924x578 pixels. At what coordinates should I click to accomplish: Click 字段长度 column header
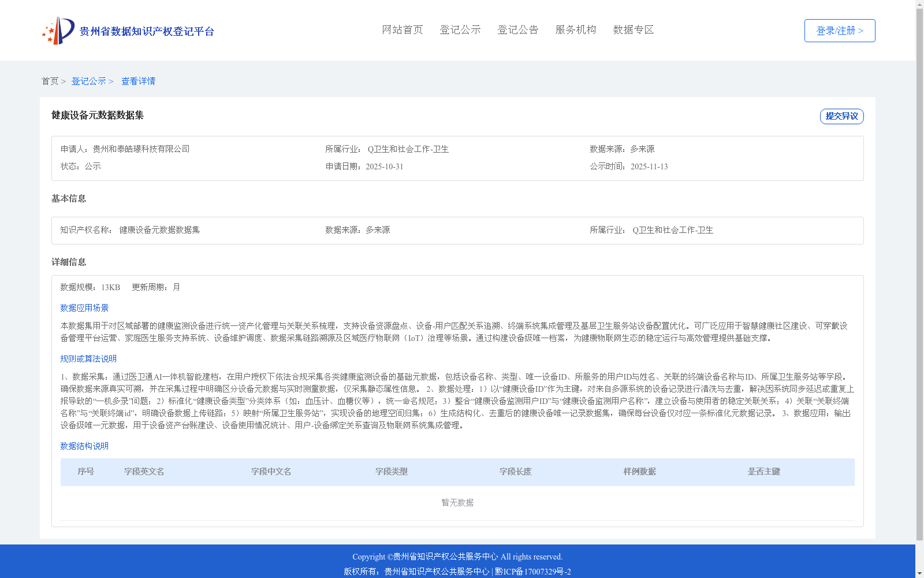click(x=516, y=472)
